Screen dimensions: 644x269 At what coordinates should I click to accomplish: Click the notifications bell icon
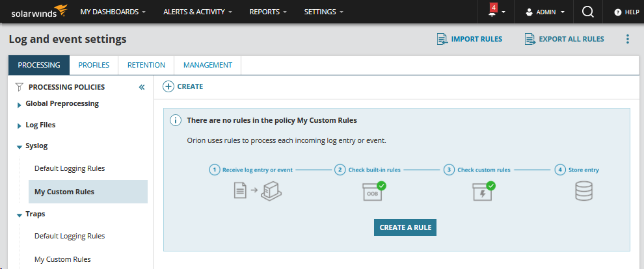pyautogui.click(x=492, y=12)
